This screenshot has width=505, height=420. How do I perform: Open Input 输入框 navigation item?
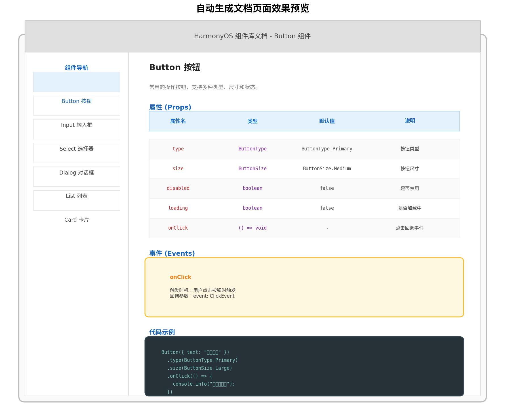click(77, 125)
